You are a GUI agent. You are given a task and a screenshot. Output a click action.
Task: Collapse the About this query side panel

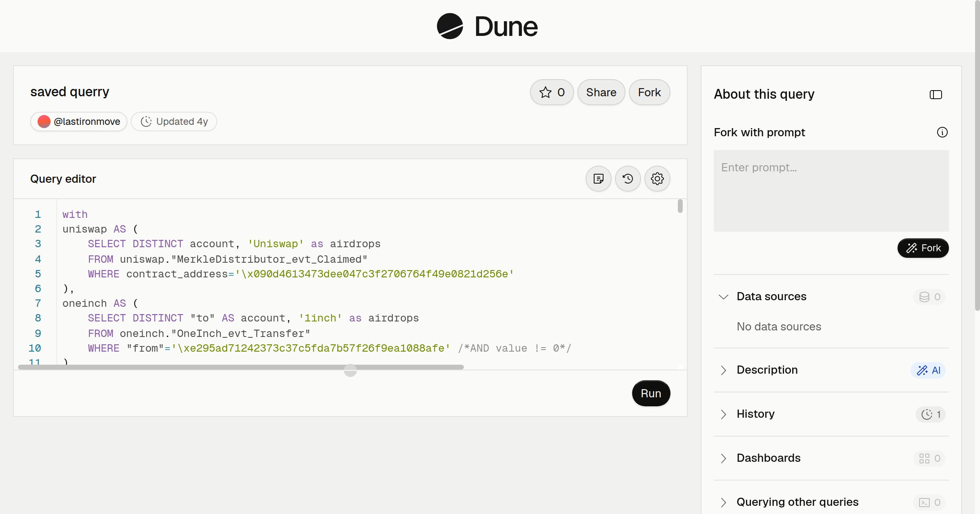coord(935,95)
